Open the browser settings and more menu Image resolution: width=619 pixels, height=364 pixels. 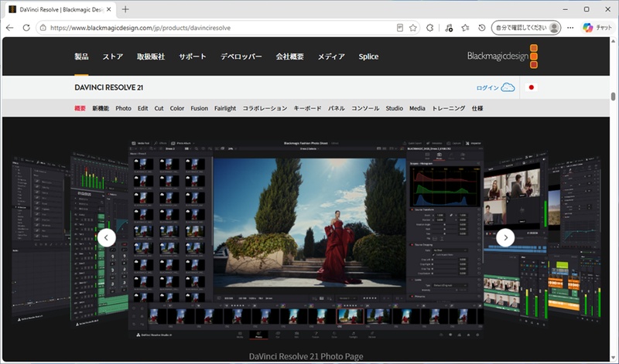pyautogui.click(x=570, y=28)
